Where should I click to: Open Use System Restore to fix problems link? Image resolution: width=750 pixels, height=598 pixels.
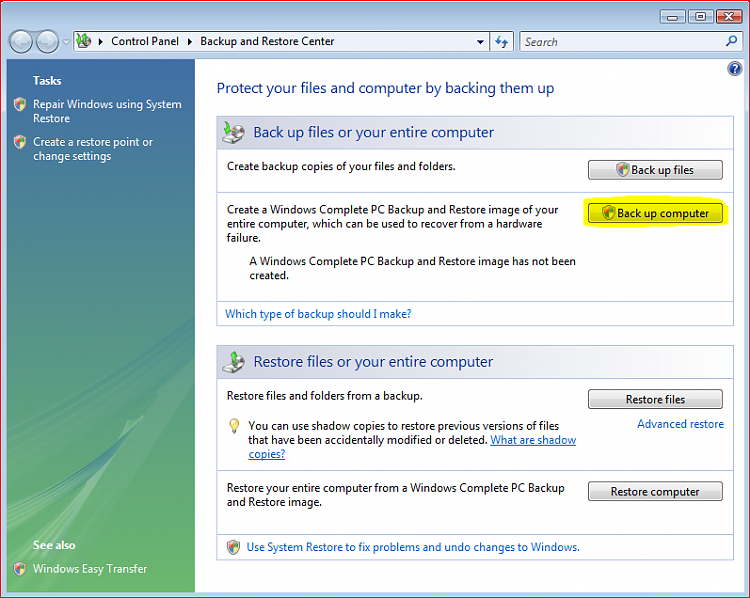point(413,547)
